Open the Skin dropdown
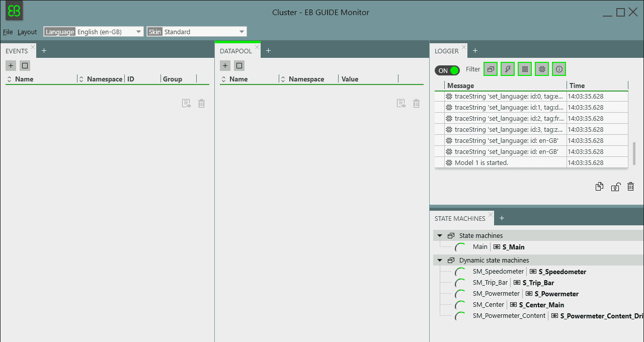 click(x=197, y=32)
